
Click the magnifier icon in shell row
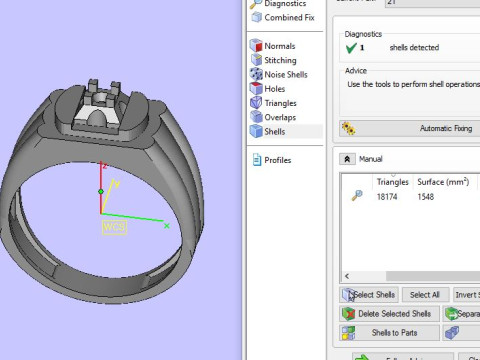tap(357, 195)
